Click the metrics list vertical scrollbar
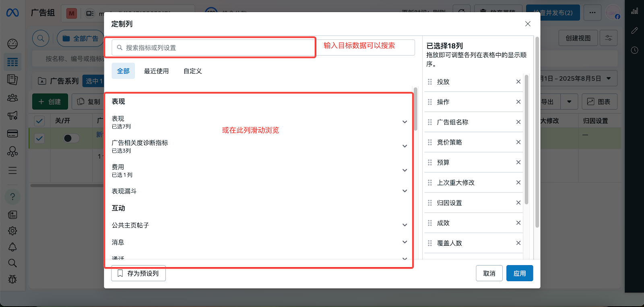The image size is (644, 307). 415,109
